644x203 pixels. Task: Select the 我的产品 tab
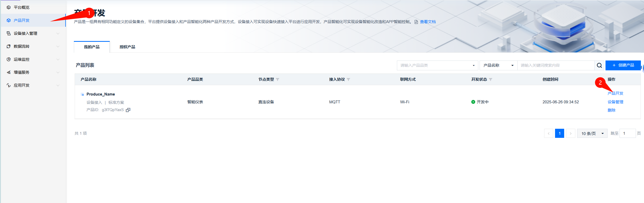(x=92, y=47)
